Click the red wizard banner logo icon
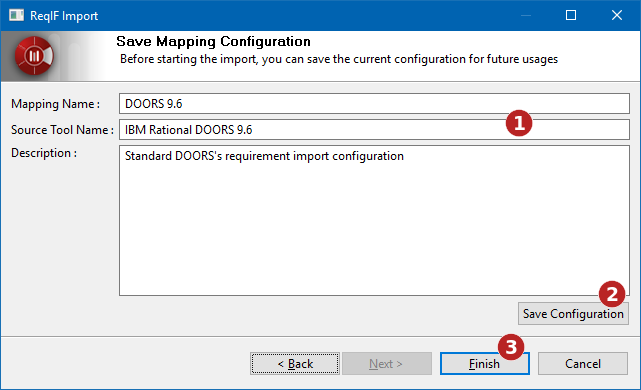The image size is (641, 390). pos(34,56)
